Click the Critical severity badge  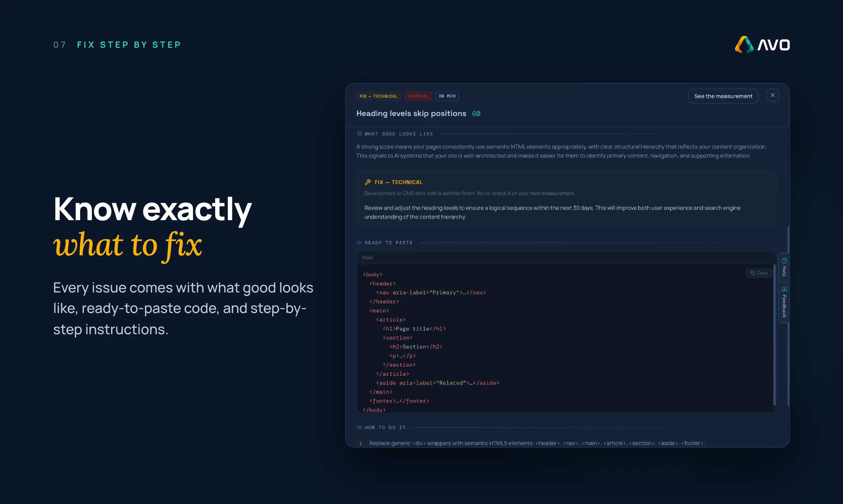coord(418,96)
